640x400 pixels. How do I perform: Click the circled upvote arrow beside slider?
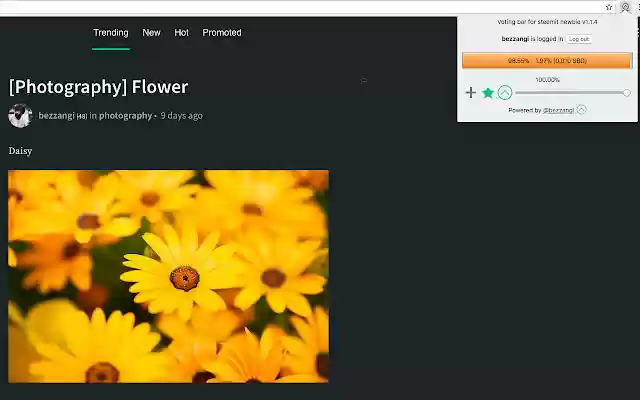[505, 93]
